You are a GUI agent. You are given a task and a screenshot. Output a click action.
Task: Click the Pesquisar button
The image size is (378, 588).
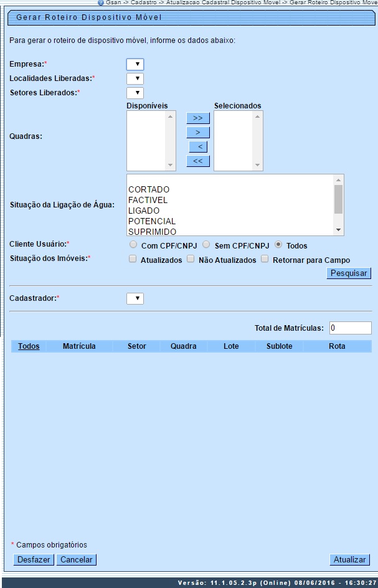click(349, 273)
